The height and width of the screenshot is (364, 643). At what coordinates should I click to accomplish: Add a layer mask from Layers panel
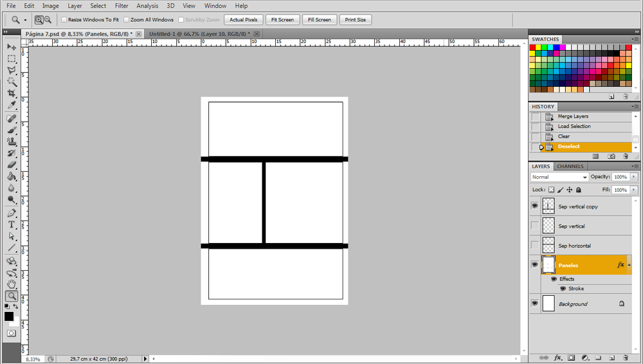(570, 358)
